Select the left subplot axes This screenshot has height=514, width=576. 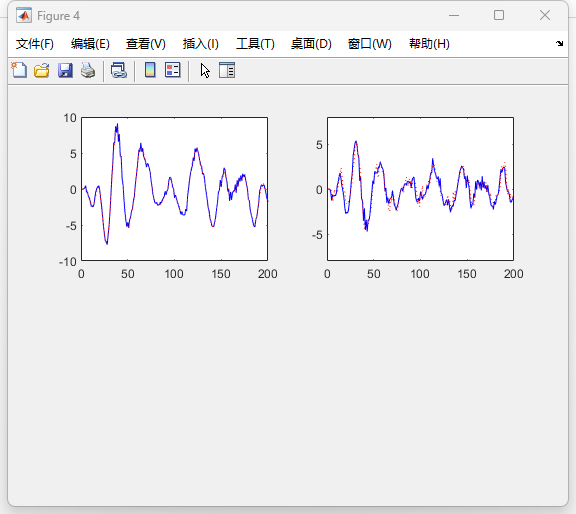coord(174,189)
